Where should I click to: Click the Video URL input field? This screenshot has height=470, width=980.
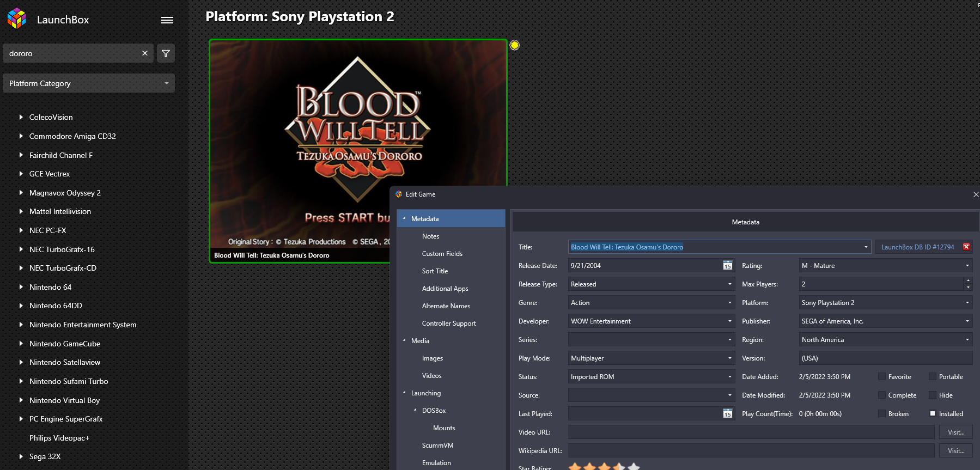tap(751, 432)
